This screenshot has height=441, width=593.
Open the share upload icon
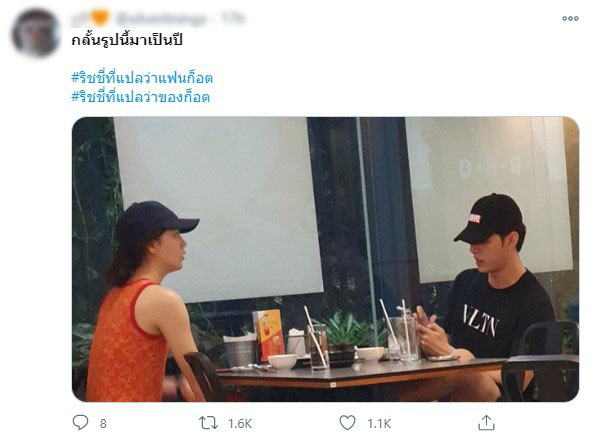486,422
